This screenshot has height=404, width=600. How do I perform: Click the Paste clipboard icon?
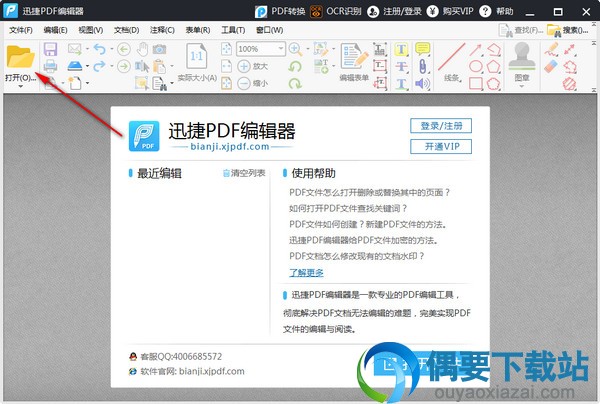tap(159, 66)
